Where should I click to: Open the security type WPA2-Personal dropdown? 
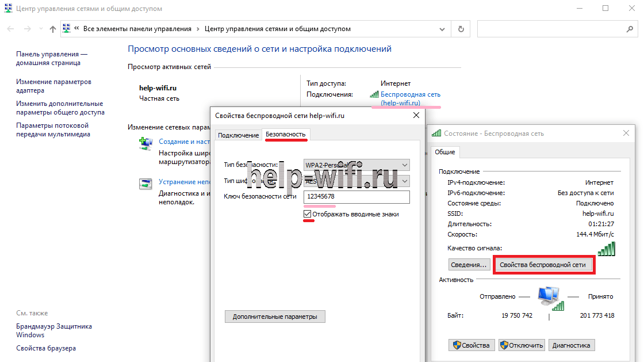405,165
